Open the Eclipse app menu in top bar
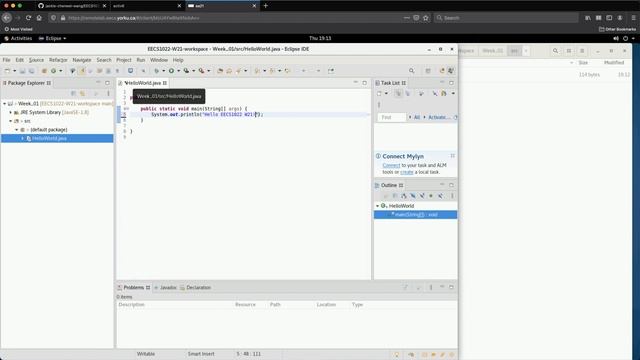The image size is (640, 360). pyautogui.click(x=53, y=38)
